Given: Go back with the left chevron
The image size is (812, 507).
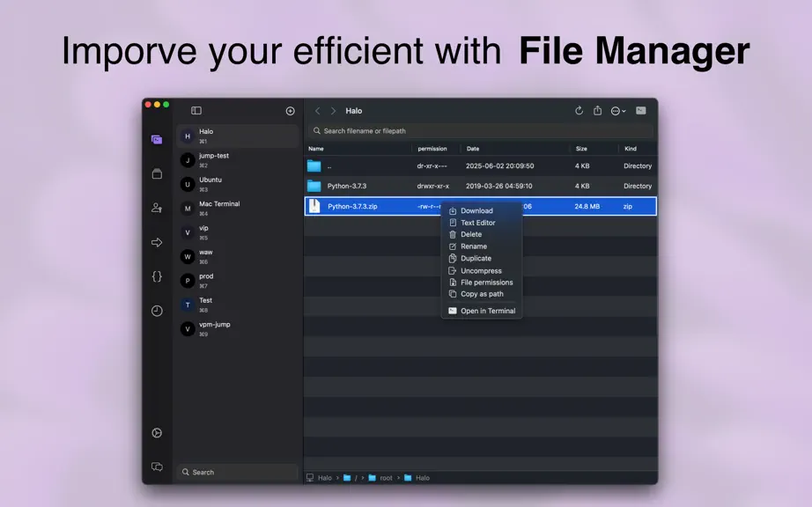Looking at the screenshot, I should (317, 111).
